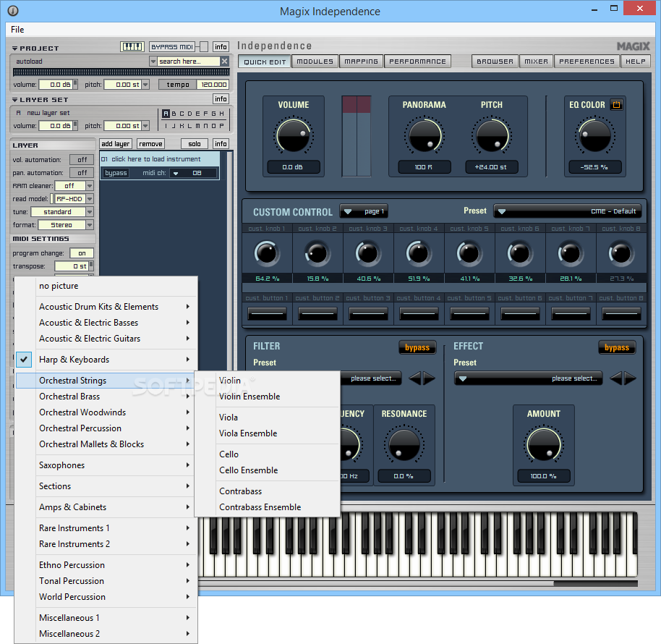Image resolution: width=661 pixels, height=644 pixels.
Task: Click cust. knob 1 at 64.2 %
Action: click(267, 253)
